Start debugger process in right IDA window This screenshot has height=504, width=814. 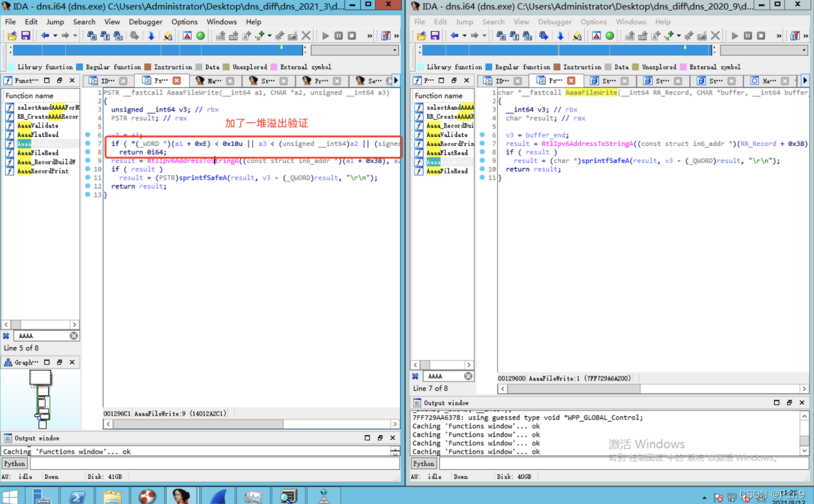(x=735, y=36)
